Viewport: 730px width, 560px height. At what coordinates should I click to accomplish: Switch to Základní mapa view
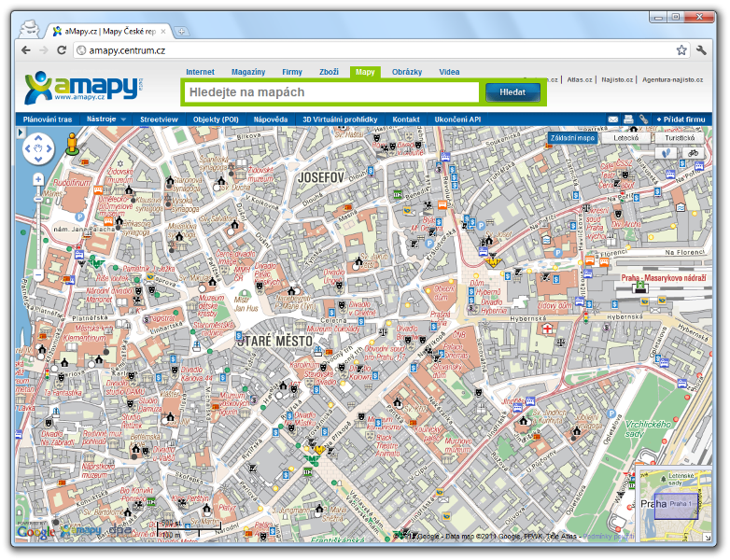point(572,138)
